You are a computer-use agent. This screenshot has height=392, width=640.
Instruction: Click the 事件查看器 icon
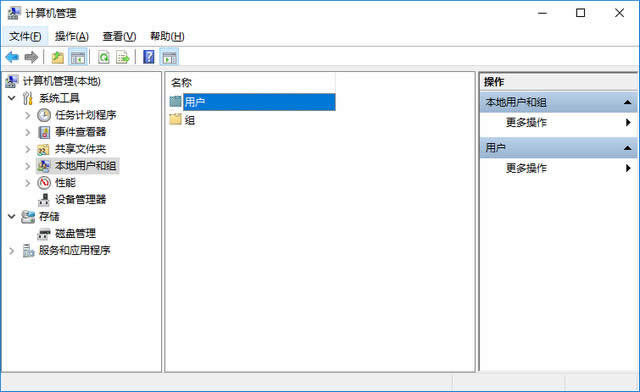click(x=44, y=132)
